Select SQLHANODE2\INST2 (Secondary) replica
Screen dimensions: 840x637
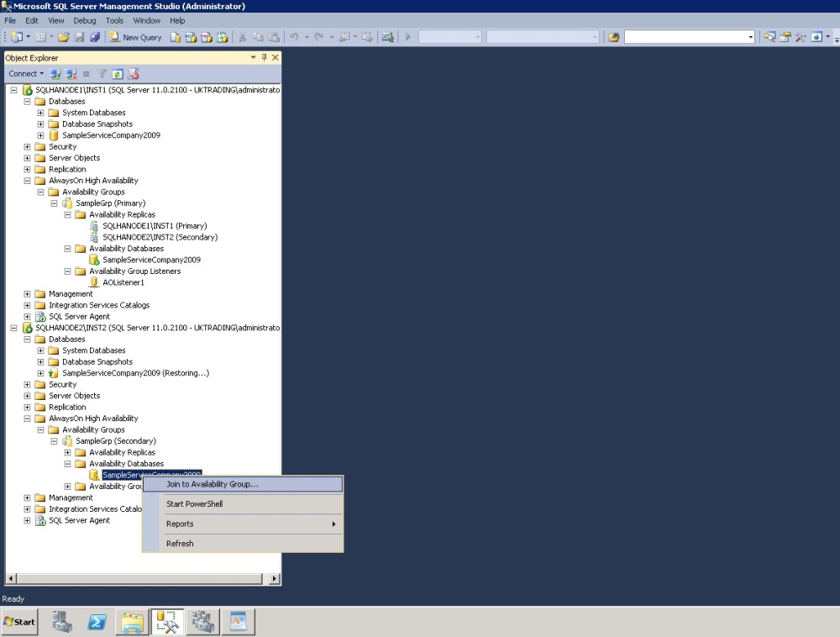[x=160, y=237]
